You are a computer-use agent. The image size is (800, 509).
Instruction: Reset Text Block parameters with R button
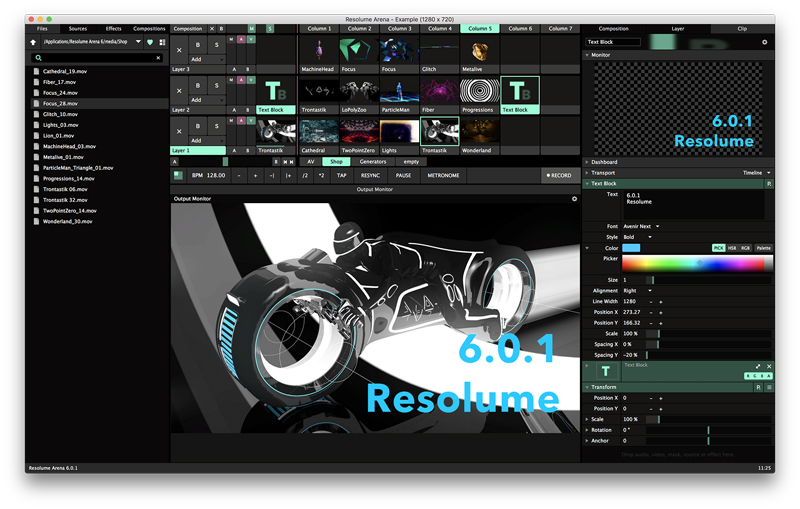tap(769, 184)
